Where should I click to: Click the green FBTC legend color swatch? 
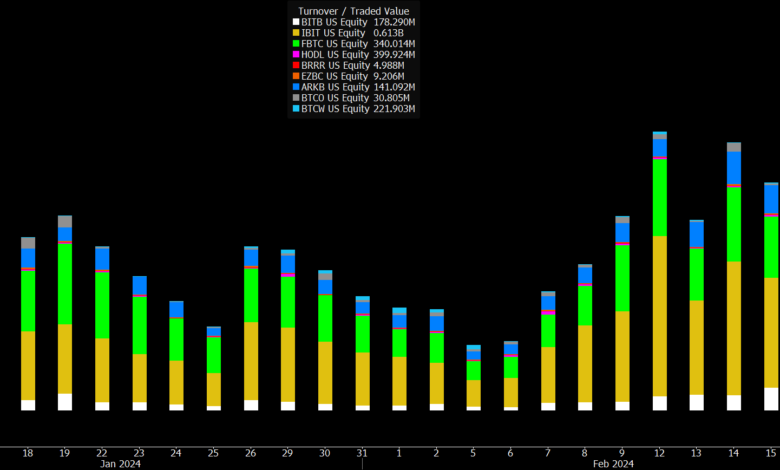pyautogui.click(x=296, y=43)
